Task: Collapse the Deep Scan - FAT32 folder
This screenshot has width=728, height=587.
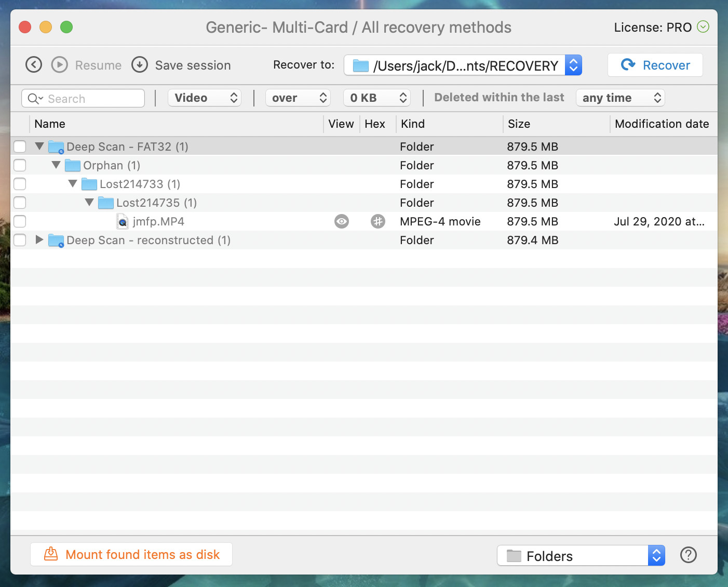Action: [39, 146]
